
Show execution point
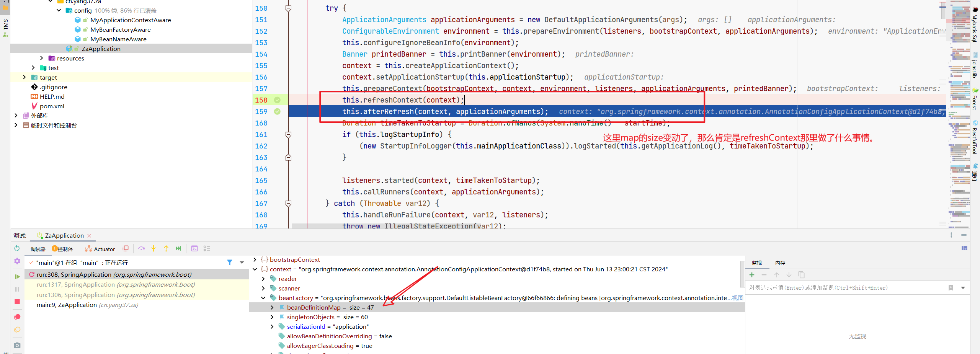pos(126,248)
